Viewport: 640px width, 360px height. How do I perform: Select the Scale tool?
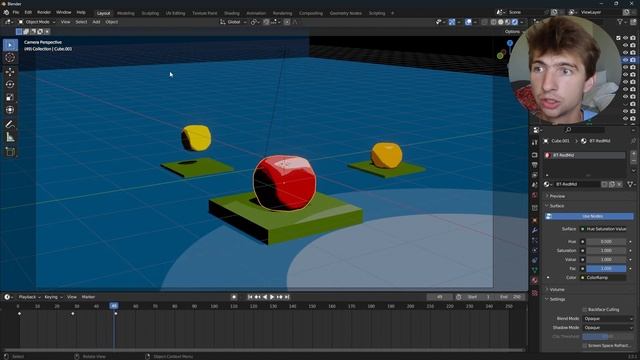(10, 97)
